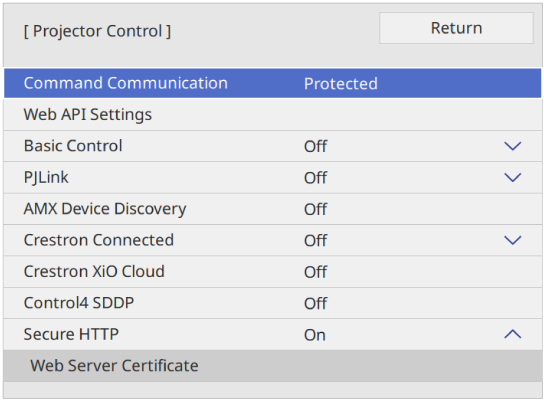Select the Crestron Connected label

(99, 240)
